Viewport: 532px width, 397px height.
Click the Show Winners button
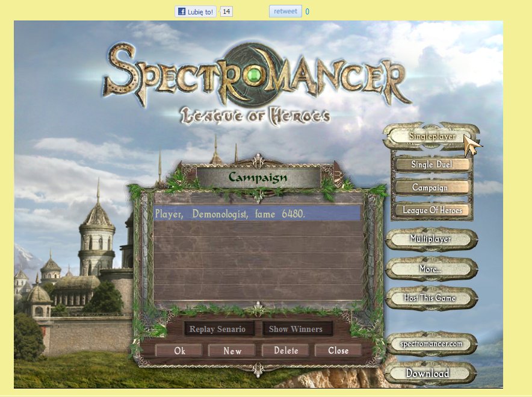coord(297,329)
